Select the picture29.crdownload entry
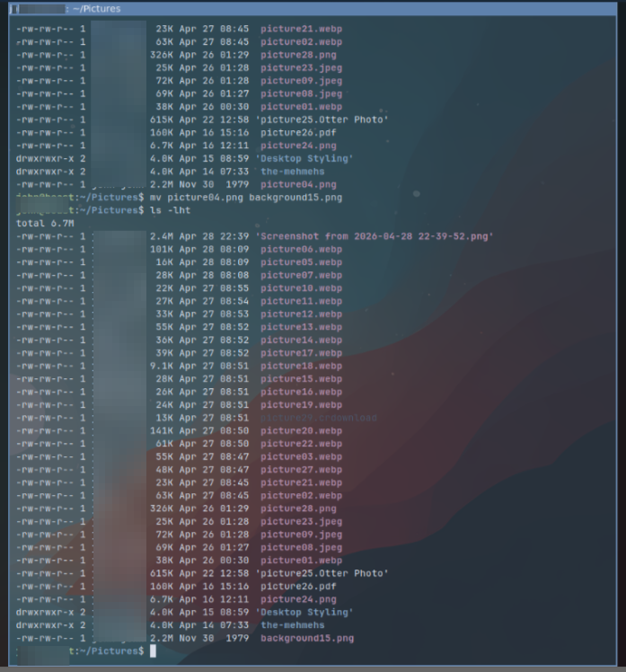Viewport: 626px width, 672px height. click(319, 418)
